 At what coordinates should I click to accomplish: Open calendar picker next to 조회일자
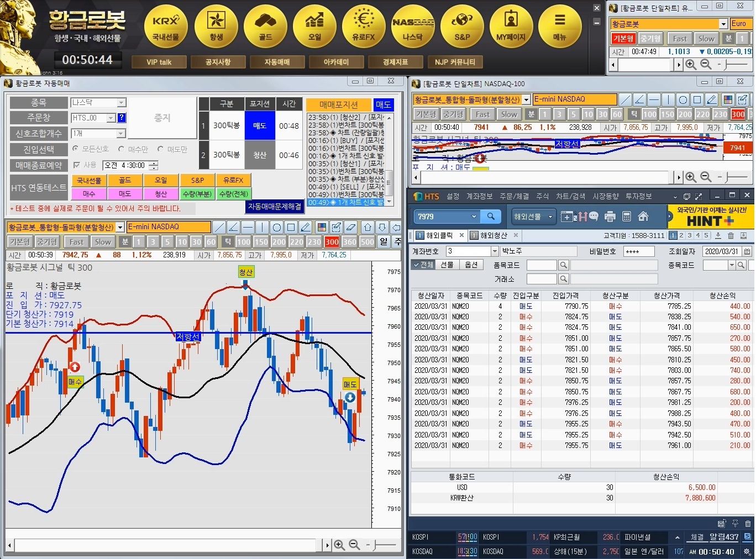click(747, 251)
